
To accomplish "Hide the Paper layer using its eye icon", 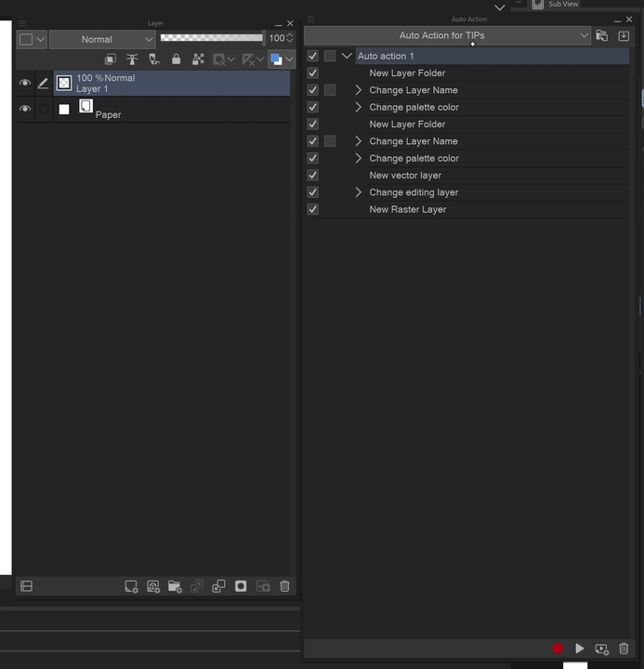I will tap(25, 109).
